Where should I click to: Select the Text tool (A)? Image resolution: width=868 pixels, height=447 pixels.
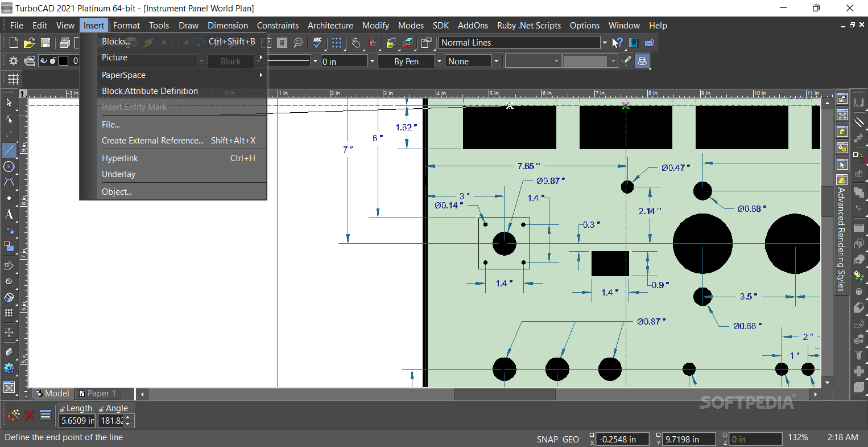9,215
